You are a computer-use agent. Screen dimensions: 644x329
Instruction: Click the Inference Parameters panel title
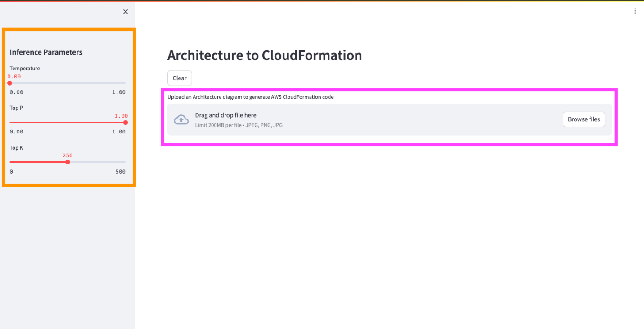pos(46,52)
